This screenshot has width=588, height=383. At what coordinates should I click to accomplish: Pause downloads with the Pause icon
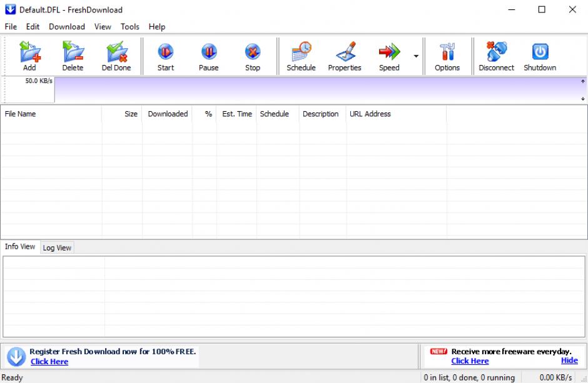point(209,52)
